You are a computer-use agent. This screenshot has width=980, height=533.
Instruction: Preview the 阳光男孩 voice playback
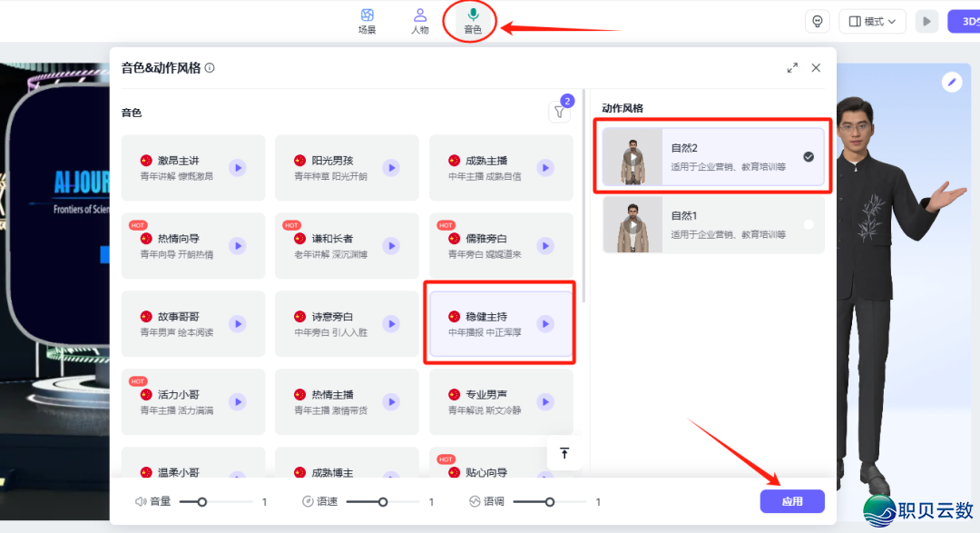click(391, 167)
